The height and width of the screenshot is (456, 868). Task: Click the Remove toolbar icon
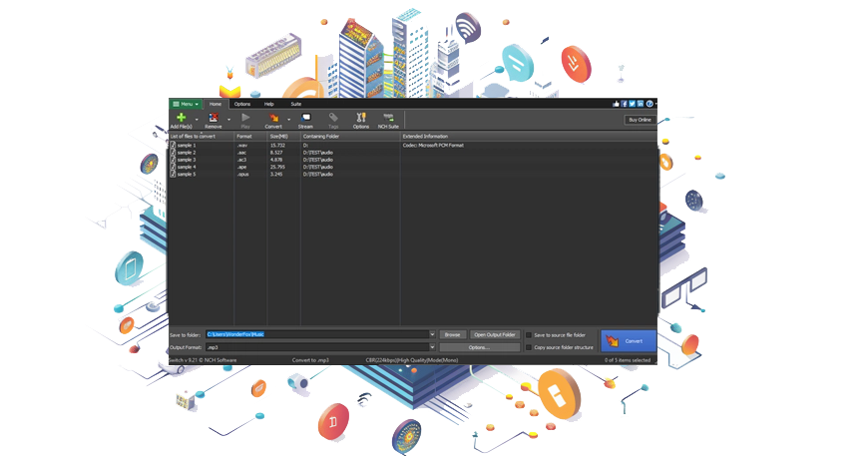(214, 118)
